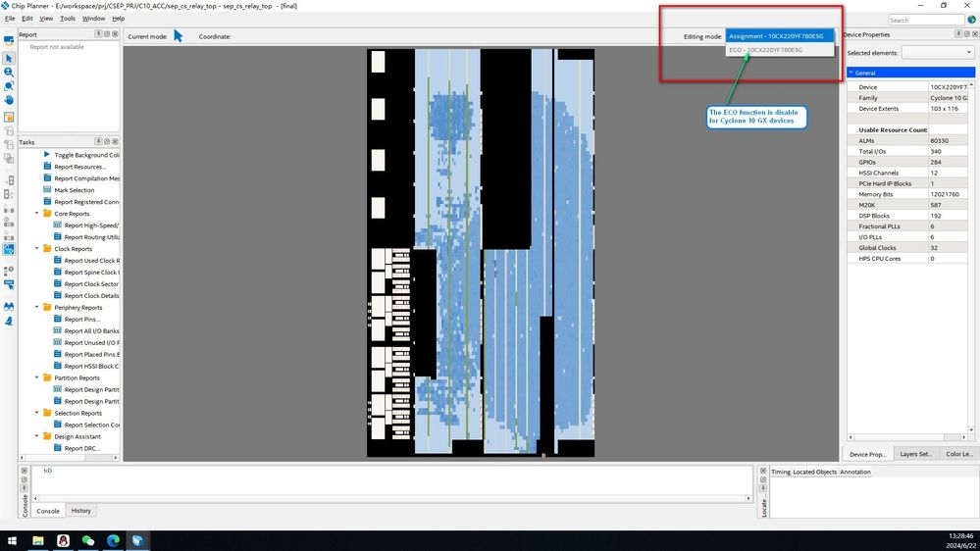
Task: Collapse the Design Assistant folder
Action: (x=37, y=436)
